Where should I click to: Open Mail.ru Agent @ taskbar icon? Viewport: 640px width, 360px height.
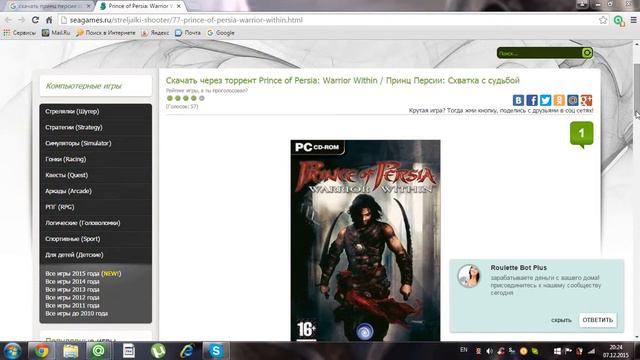(x=98, y=351)
